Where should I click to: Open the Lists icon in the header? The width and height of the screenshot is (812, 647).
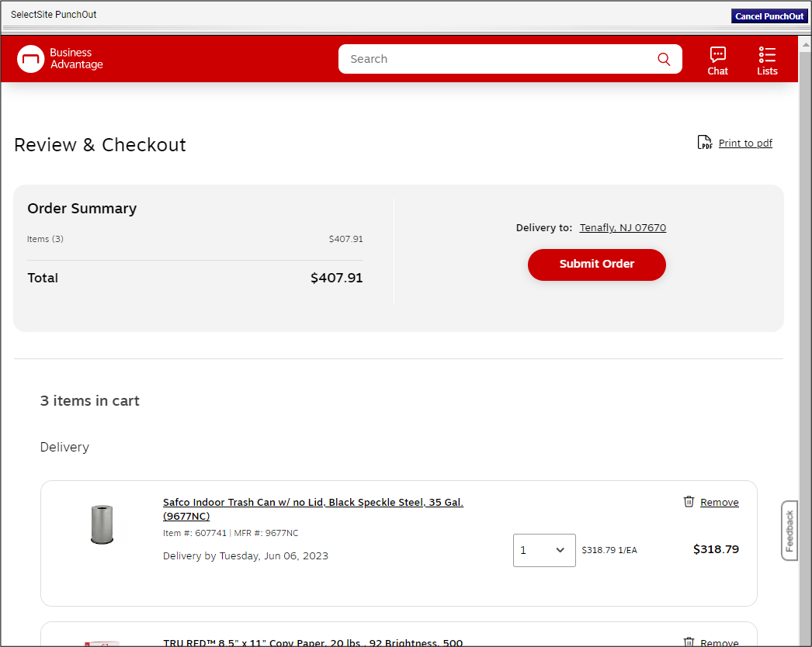(767, 61)
